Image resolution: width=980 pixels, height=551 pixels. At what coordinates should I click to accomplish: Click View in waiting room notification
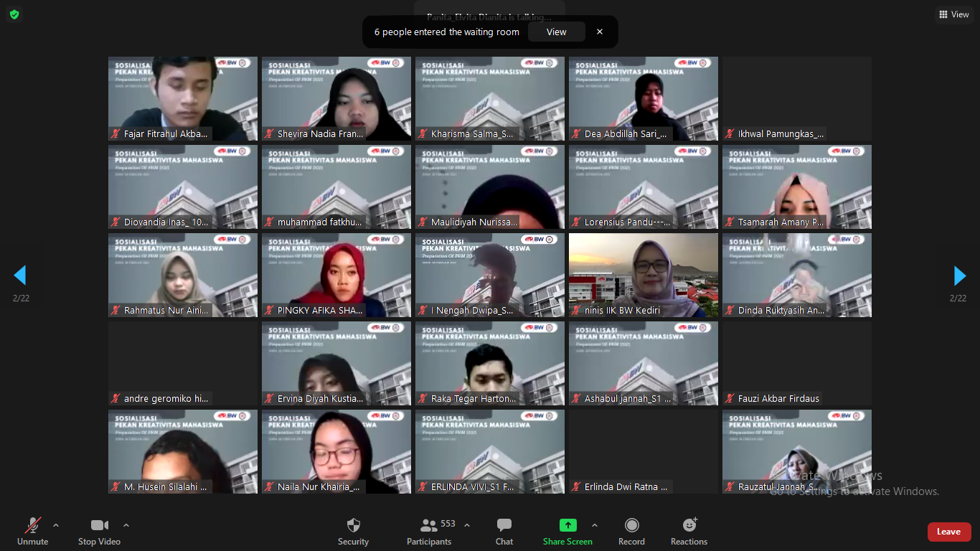click(x=556, y=32)
